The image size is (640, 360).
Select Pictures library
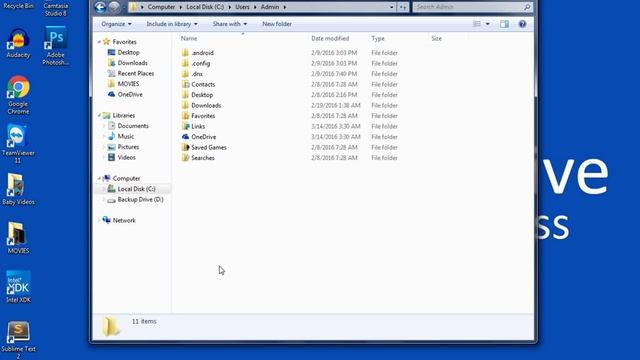click(x=128, y=147)
